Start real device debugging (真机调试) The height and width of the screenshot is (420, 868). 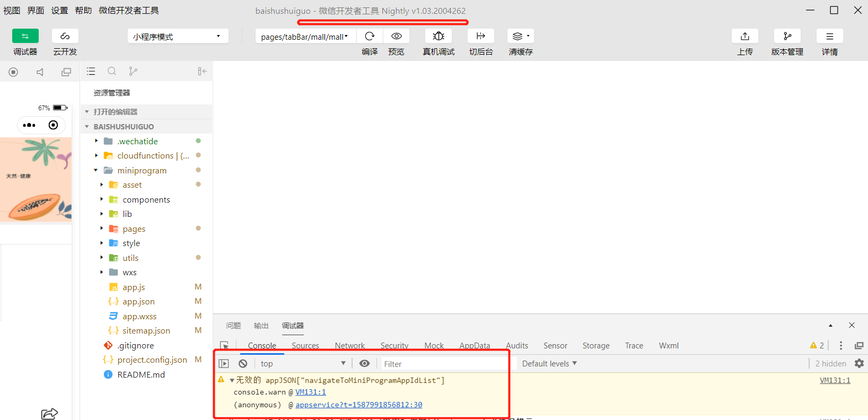(x=439, y=36)
